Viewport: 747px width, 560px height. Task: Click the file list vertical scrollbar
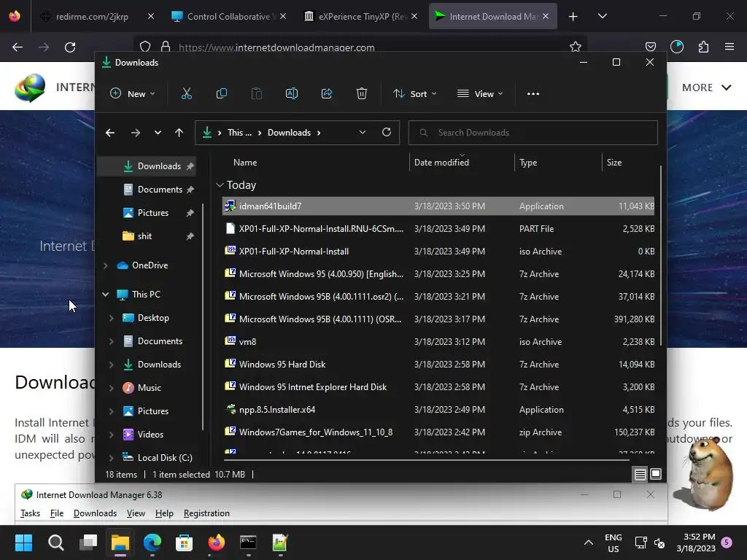point(661,256)
